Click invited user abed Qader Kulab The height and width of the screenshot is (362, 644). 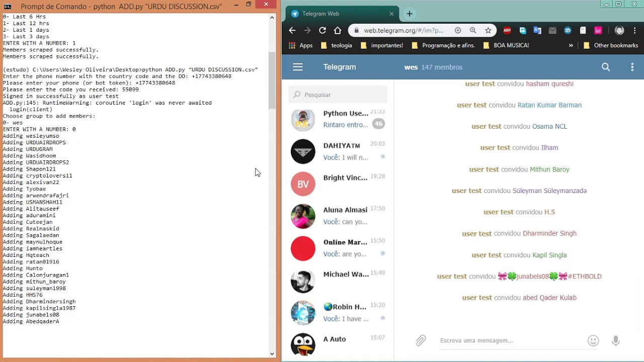(549, 298)
